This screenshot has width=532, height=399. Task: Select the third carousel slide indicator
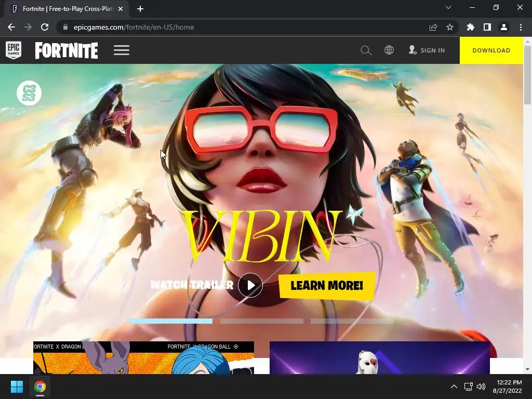click(352, 321)
